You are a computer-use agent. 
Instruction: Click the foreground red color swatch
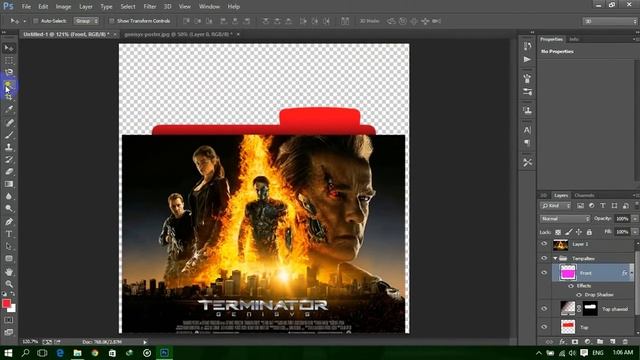pos(6,303)
